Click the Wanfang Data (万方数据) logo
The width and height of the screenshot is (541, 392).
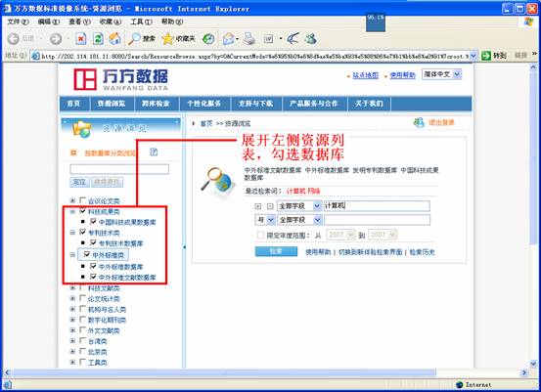[120, 79]
